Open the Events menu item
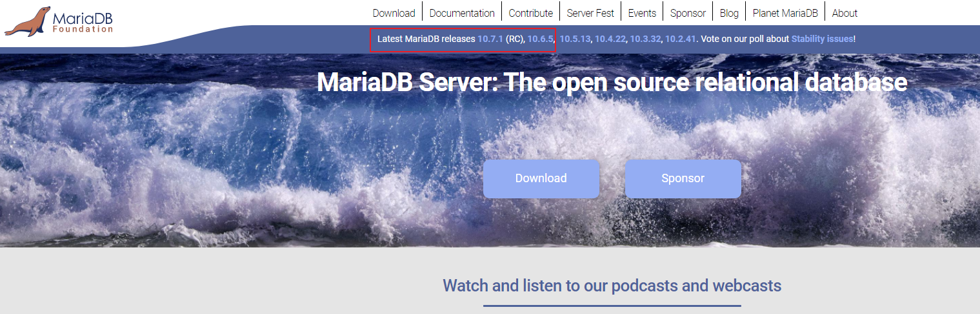 tap(642, 13)
